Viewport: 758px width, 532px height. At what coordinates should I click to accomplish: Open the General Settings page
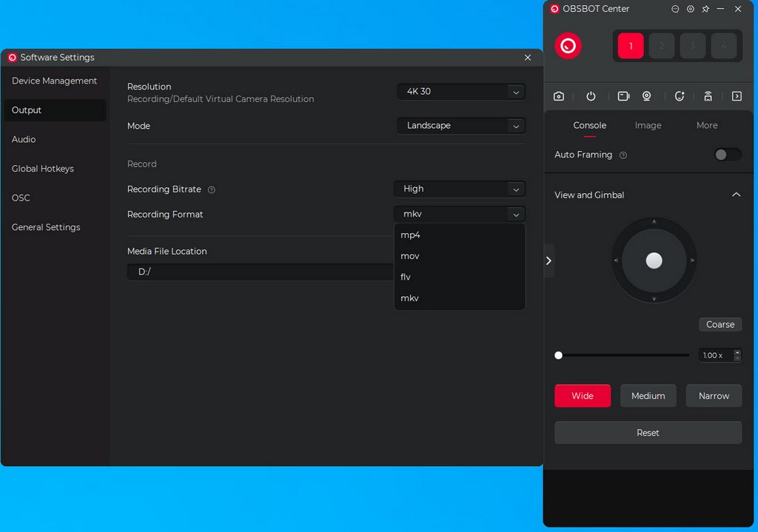pyautogui.click(x=54, y=227)
